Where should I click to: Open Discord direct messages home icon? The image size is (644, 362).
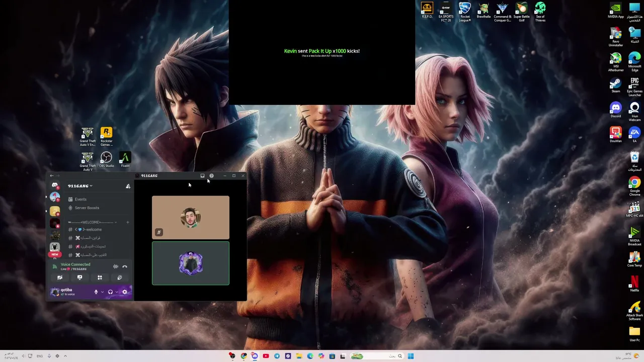(55, 186)
